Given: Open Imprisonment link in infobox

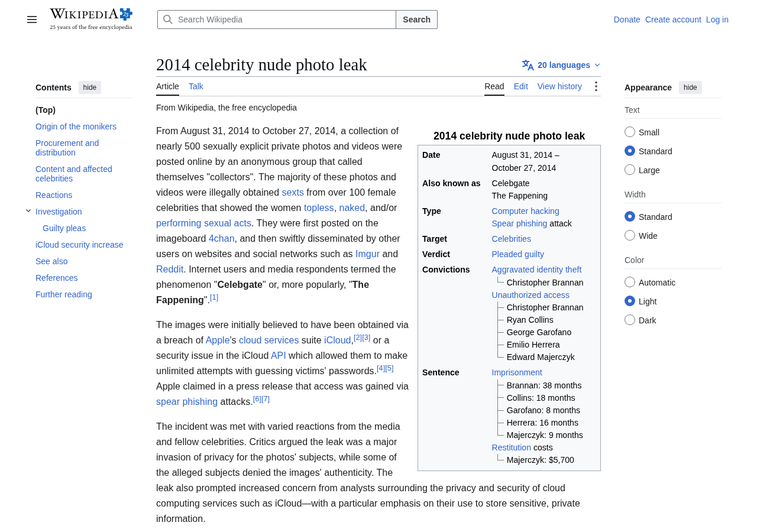Looking at the screenshot, I should (516, 372).
